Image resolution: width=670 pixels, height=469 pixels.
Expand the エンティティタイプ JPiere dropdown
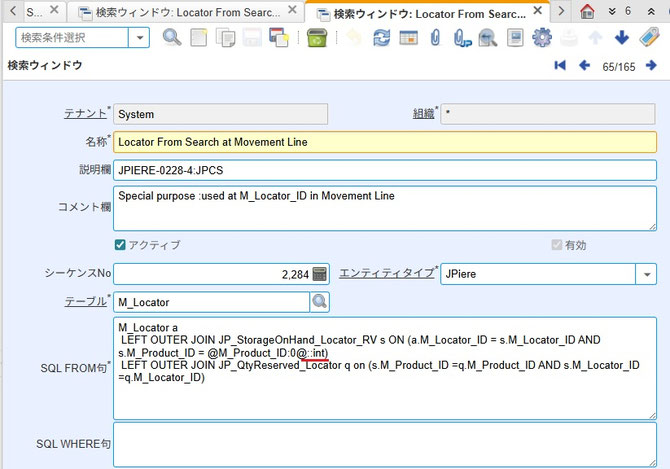[646, 274]
